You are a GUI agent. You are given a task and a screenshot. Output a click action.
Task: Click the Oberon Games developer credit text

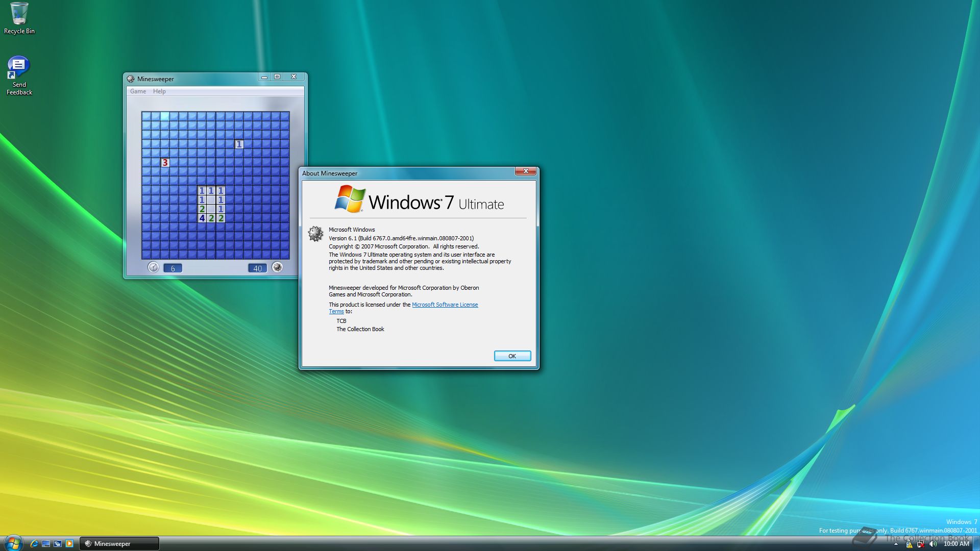coord(404,291)
